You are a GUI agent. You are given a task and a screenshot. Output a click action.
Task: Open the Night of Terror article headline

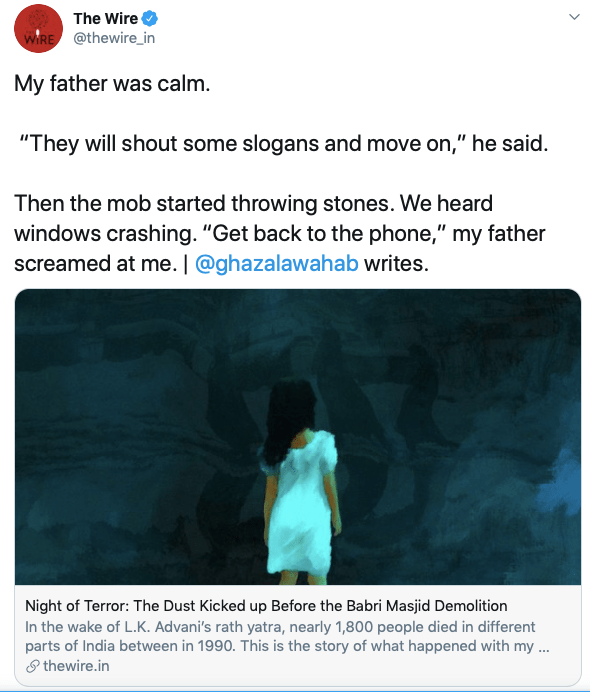point(266,606)
